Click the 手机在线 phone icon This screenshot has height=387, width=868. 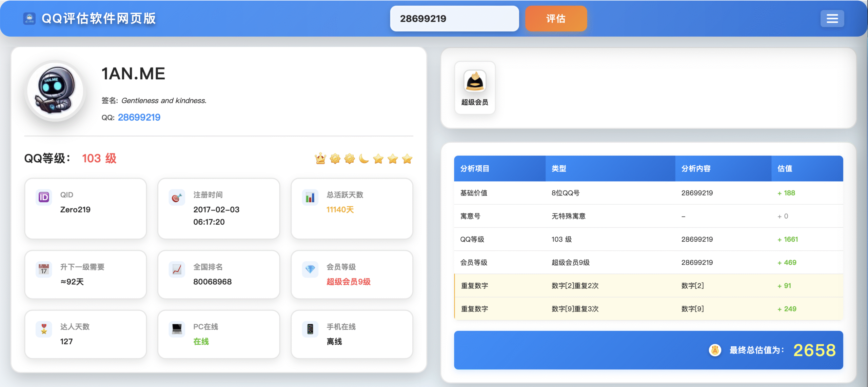click(x=310, y=329)
